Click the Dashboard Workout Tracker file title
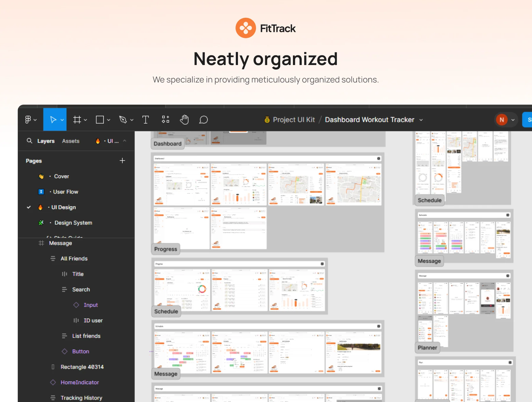Image resolution: width=532 pixels, height=402 pixels. pos(369,119)
